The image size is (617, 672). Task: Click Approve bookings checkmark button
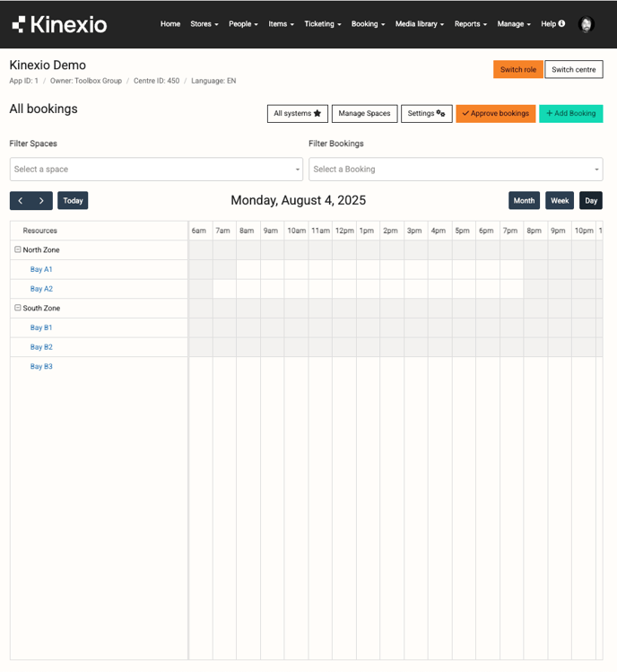(x=495, y=114)
